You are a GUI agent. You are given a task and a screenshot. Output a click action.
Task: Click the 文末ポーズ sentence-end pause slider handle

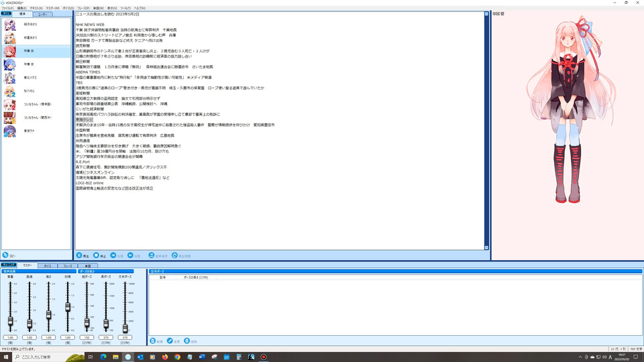coord(125,328)
